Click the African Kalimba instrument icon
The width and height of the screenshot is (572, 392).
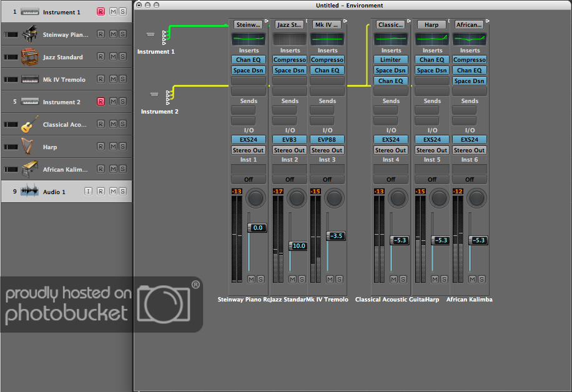[29, 169]
